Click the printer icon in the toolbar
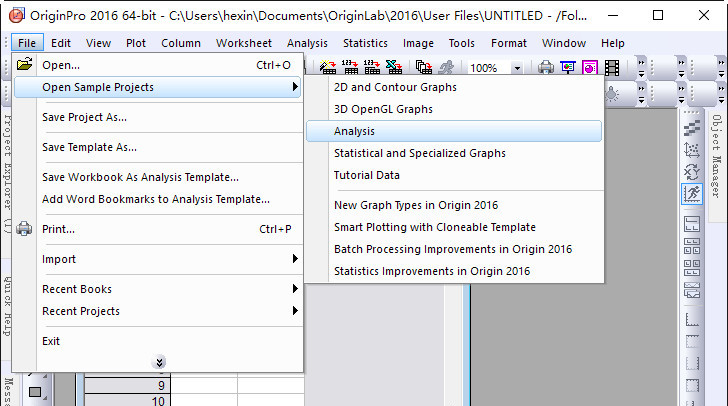 546,68
